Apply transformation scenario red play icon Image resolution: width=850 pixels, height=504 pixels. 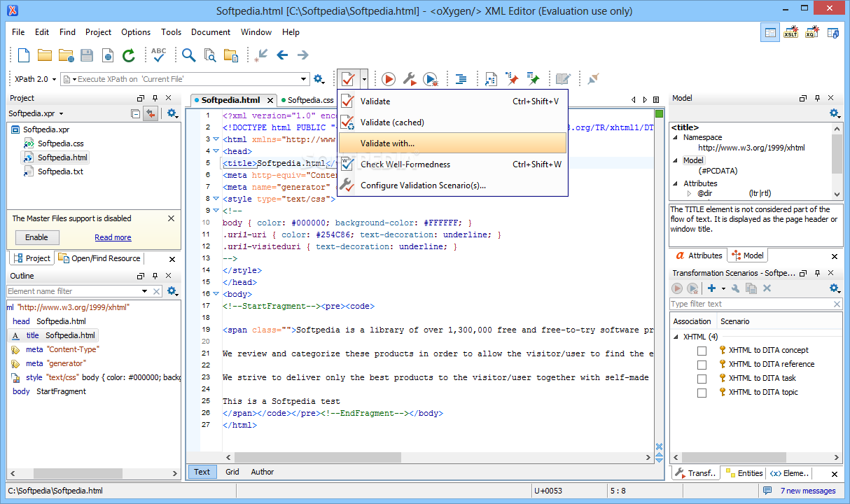(x=389, y=79)
